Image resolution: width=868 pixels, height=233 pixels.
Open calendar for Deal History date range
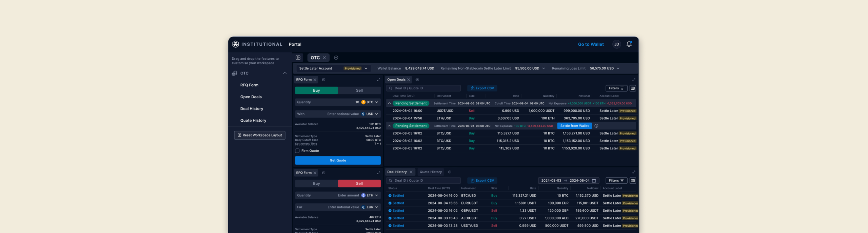point(594,181)
